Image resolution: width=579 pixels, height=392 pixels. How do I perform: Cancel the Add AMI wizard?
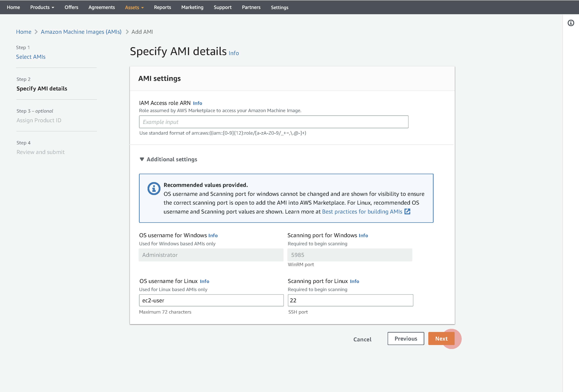(x=362, y=339)
